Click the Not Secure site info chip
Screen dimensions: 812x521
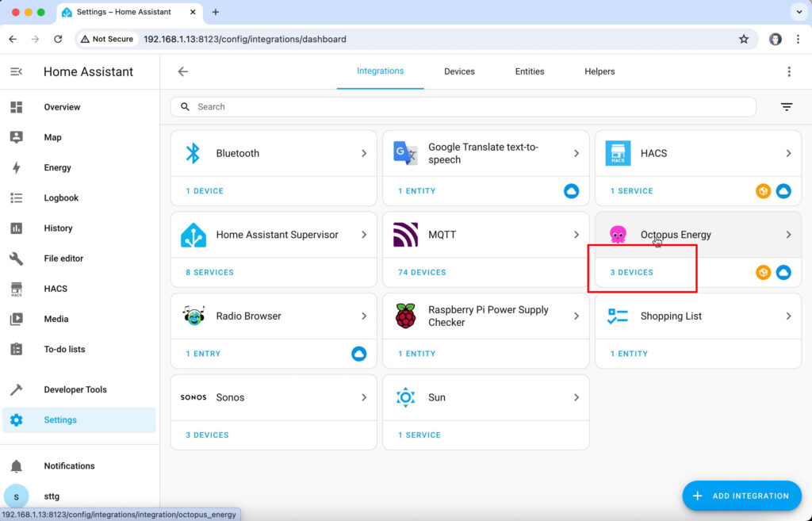[107, 40]
